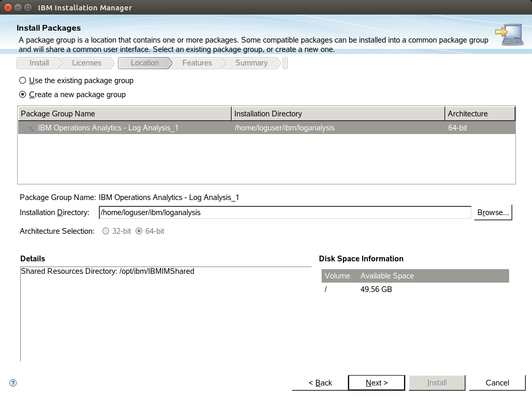
Task: Select the IBM Operations Analytics - Log Analysis_1 row
Action: click(267, 128)
